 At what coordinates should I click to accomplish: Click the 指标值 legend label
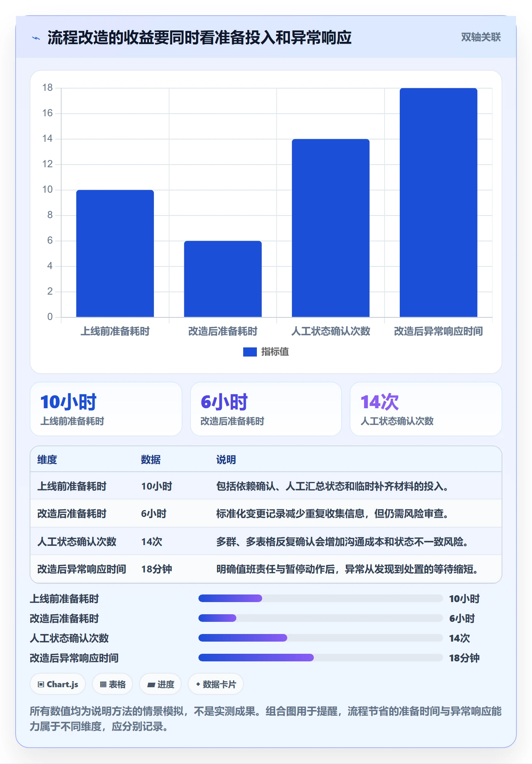click(275, 352)
